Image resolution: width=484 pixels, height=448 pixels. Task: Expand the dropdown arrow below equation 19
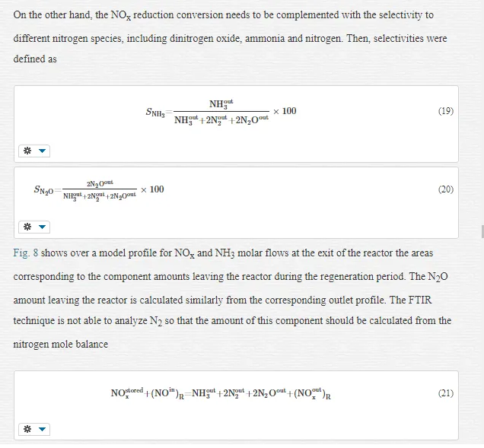pyautogui.click(x=43, y=151)
